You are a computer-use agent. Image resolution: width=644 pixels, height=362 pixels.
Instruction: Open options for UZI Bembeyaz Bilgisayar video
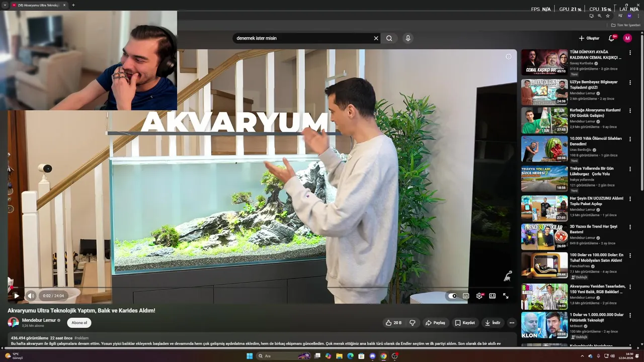click(630, 82)
